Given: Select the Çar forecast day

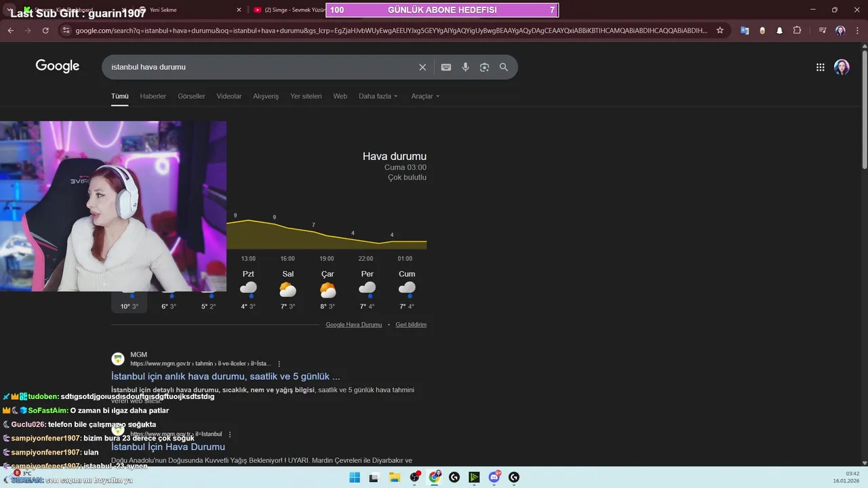Looking at the screenshot, I should coord(328,290).
